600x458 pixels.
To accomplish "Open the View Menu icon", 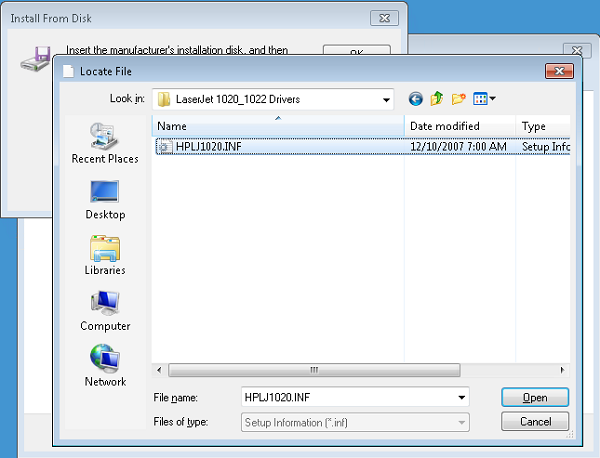I will [484, 99].
